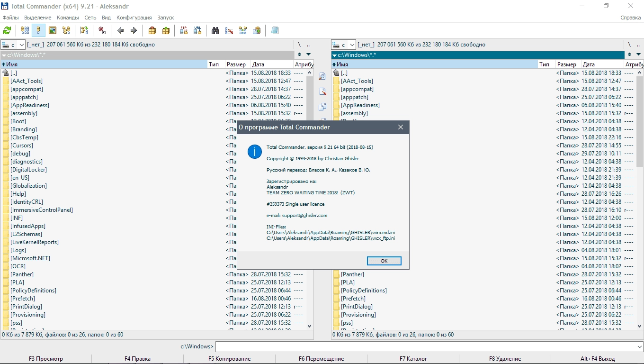The height and width of the screenshot is (364, 644).
Task: Click OK in the About dialog
Action: pos(384,261)
